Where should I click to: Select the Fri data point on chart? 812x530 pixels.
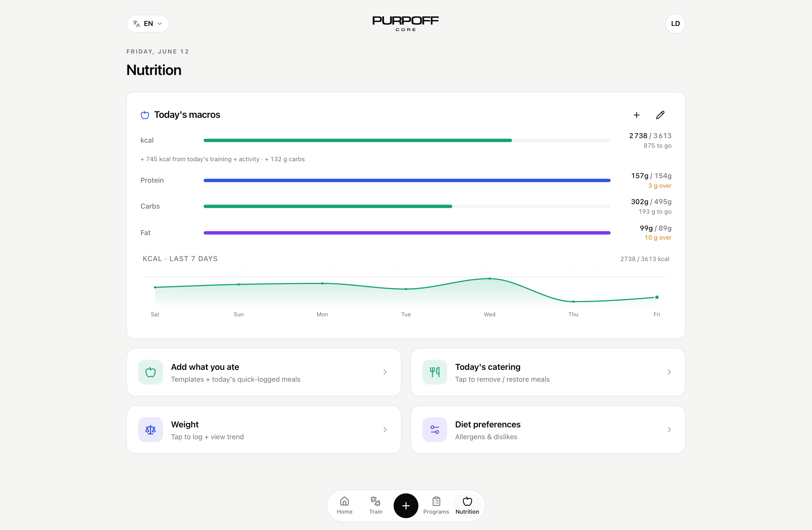click(x=657, y=297)
